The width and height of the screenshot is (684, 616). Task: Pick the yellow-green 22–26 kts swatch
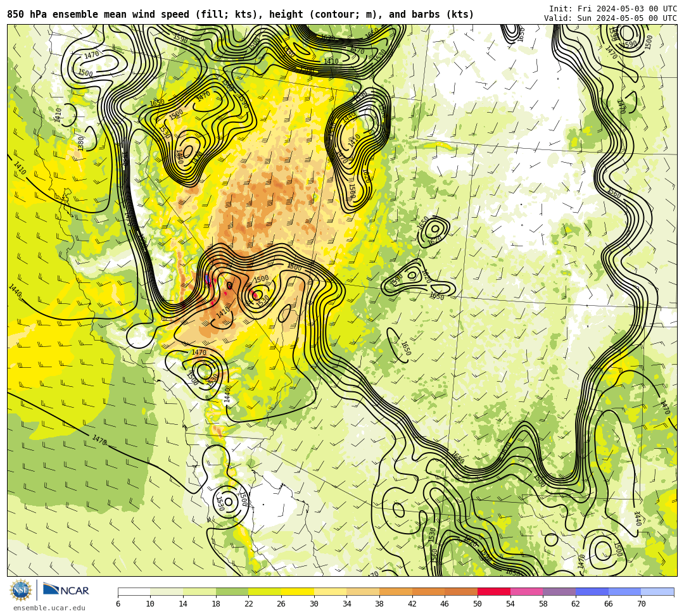pyautogui.click(x=265, y=591)
